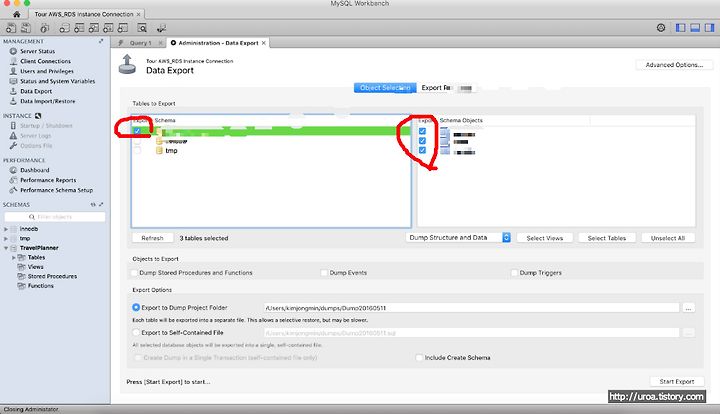720x414 pixels.
Task: Open Dump Structure and Data dropdown
Action: (458, 238)
